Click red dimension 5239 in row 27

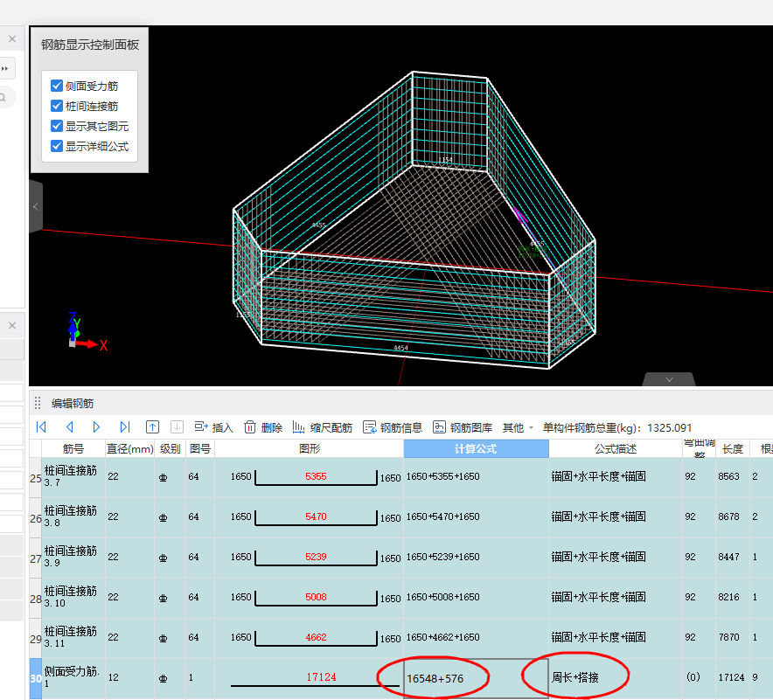tap(316, 557)
